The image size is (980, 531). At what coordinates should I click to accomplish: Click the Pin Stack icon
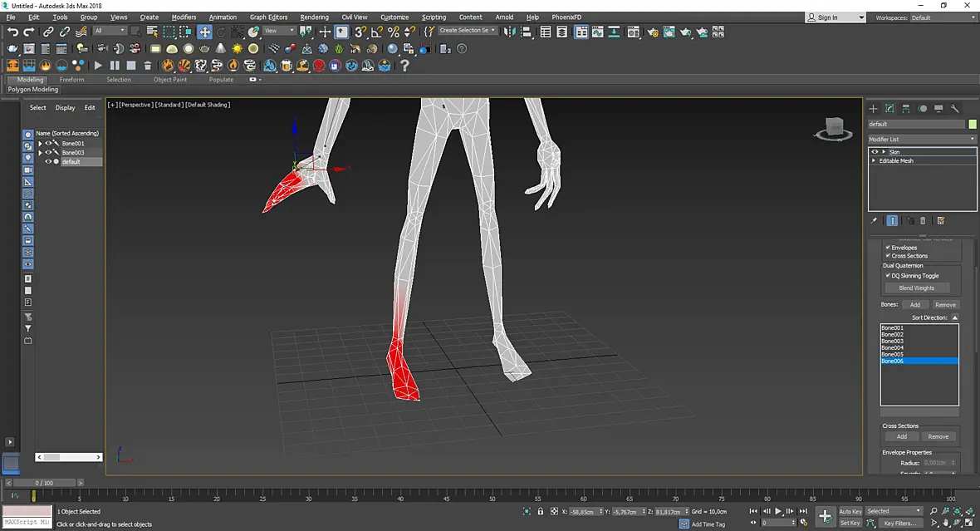point(874,221)
